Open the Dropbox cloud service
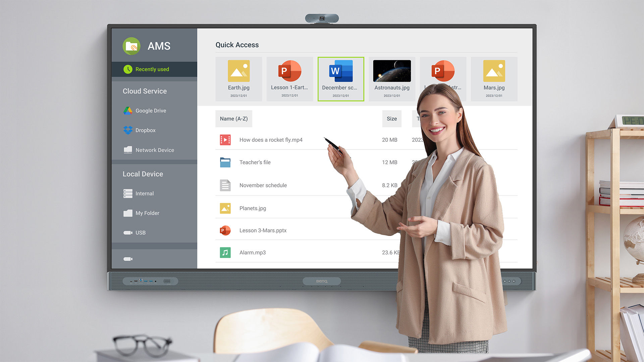The width and height of the screenshot is (644, 362). [x=140, y=130]
